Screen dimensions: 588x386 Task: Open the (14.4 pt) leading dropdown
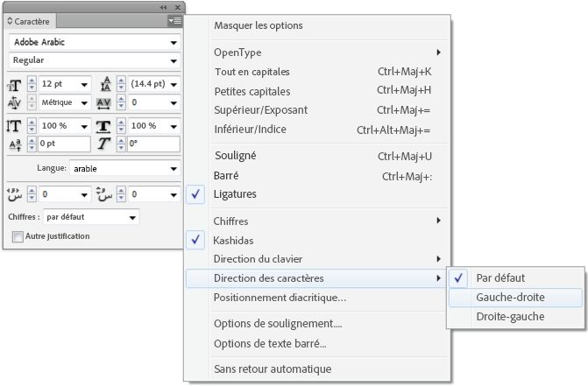pyautogui.click(x=174, y=85)
